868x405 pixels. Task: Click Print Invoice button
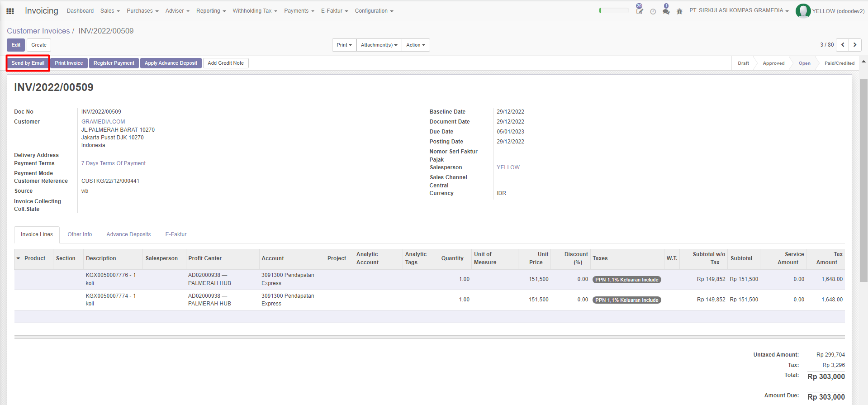point(69,63)
